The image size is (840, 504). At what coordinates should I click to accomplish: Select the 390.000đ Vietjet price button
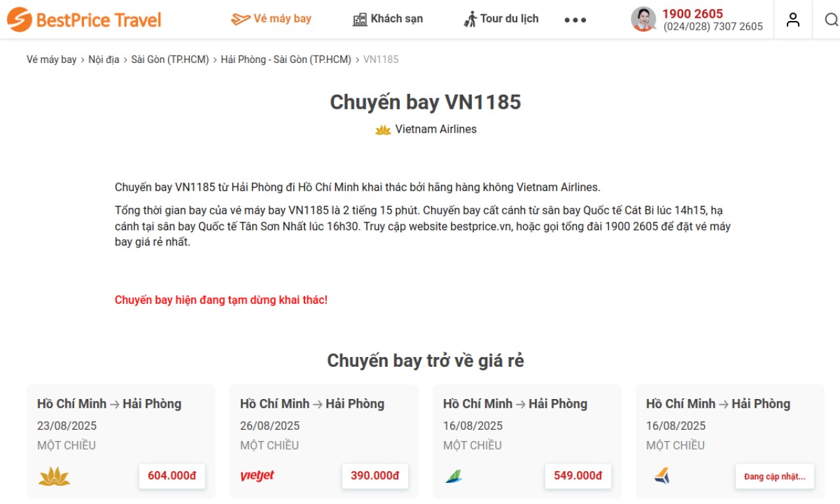375,476
